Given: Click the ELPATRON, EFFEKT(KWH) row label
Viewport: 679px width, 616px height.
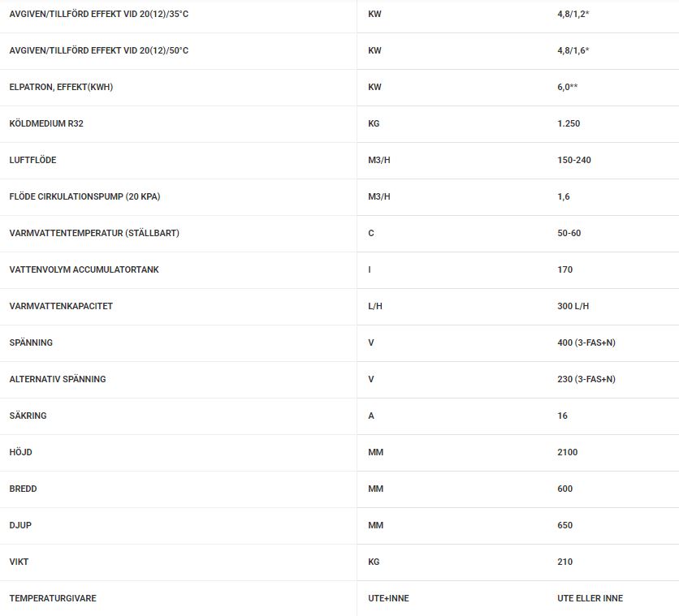Looking at the screenshot, I should pyautogui.click(x=61, y=87).
